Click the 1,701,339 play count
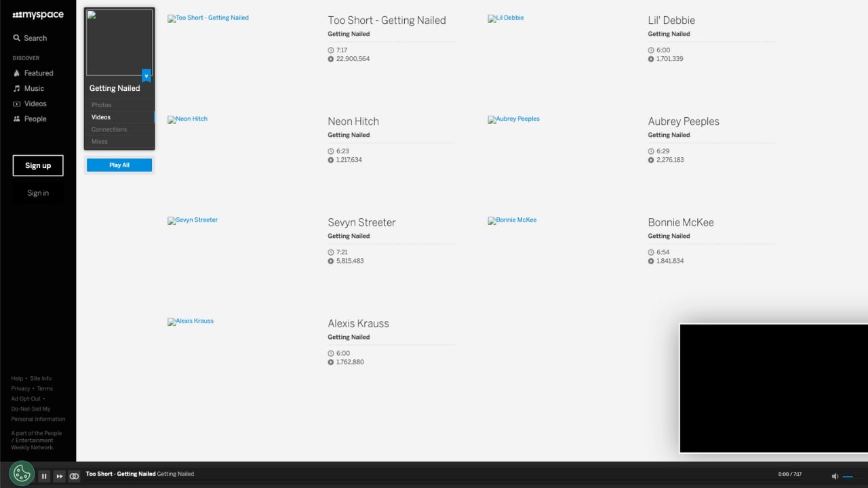 670,59
